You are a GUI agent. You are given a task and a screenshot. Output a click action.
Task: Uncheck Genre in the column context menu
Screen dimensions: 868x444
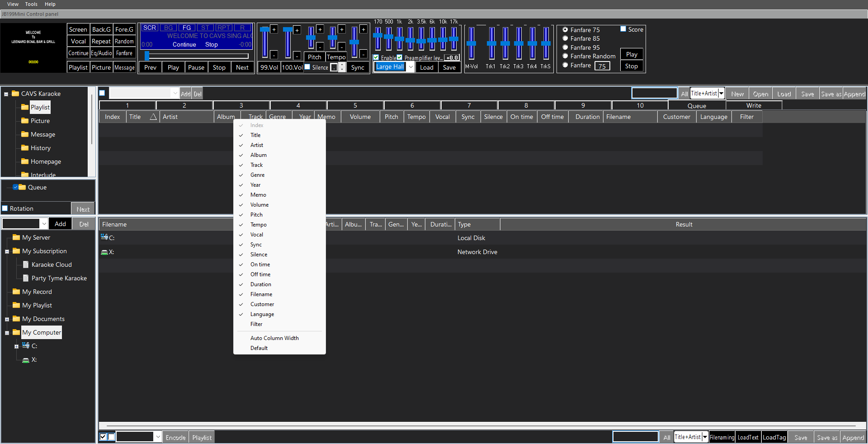[257, 175]
